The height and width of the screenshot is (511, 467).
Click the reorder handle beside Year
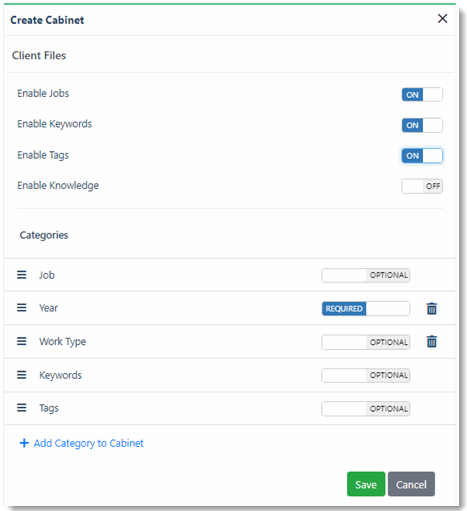click(22, 307)
